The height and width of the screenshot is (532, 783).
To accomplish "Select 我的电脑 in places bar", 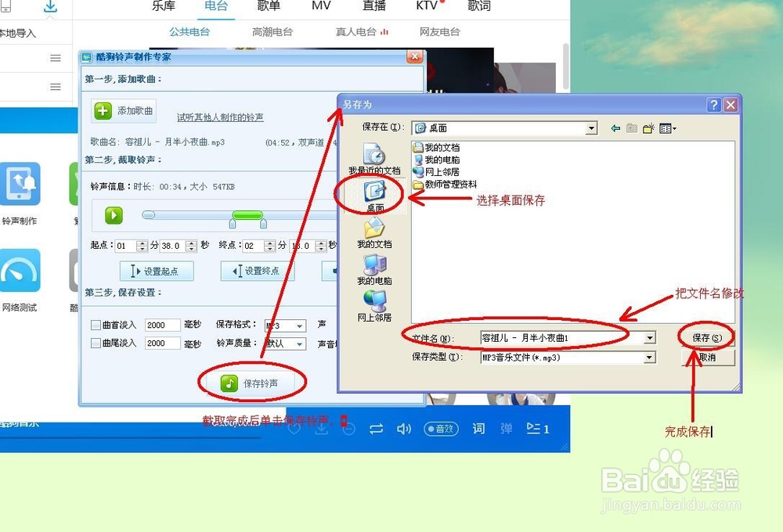I will [374, 270].
